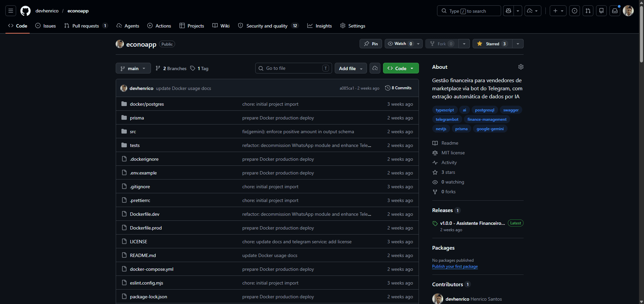Open the devhenrico avatar under Contributors
Image resolution: width=644 pixels, height=304 pixels.
click(438, 299)
